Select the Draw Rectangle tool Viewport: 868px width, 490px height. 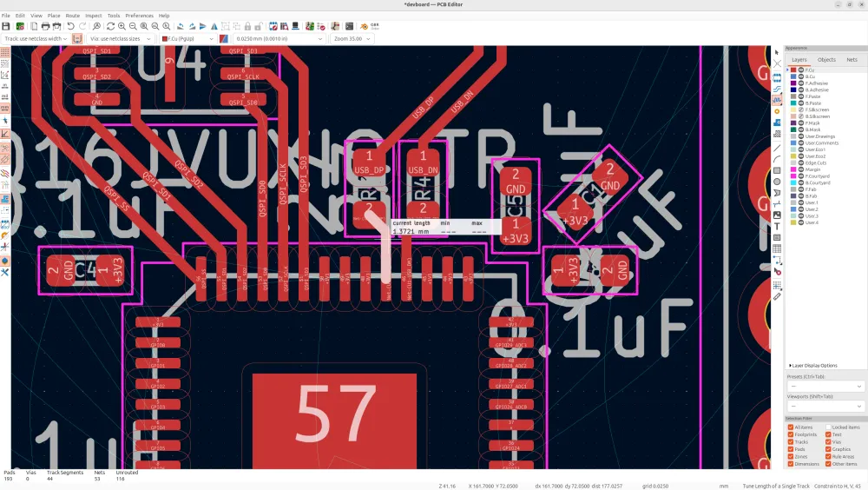click(x=777, y=170)
